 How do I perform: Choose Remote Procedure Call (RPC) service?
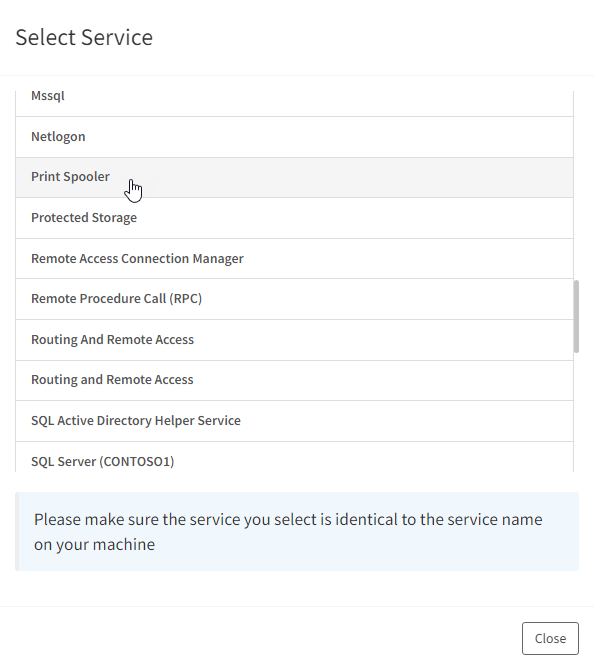294,299
